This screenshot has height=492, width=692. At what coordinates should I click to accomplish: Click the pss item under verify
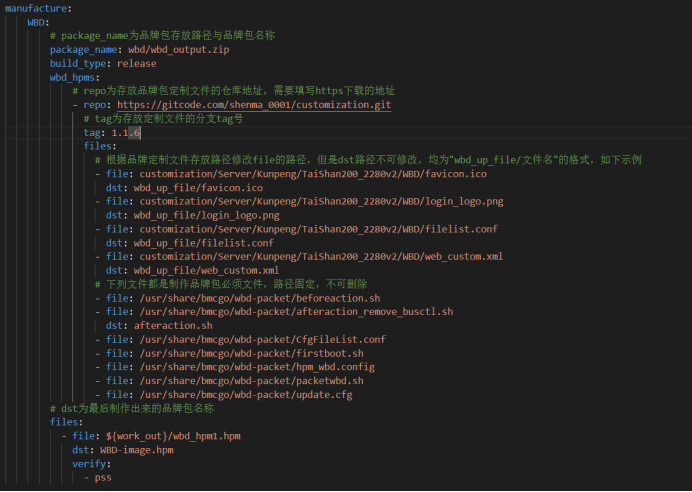pos(103,478)
